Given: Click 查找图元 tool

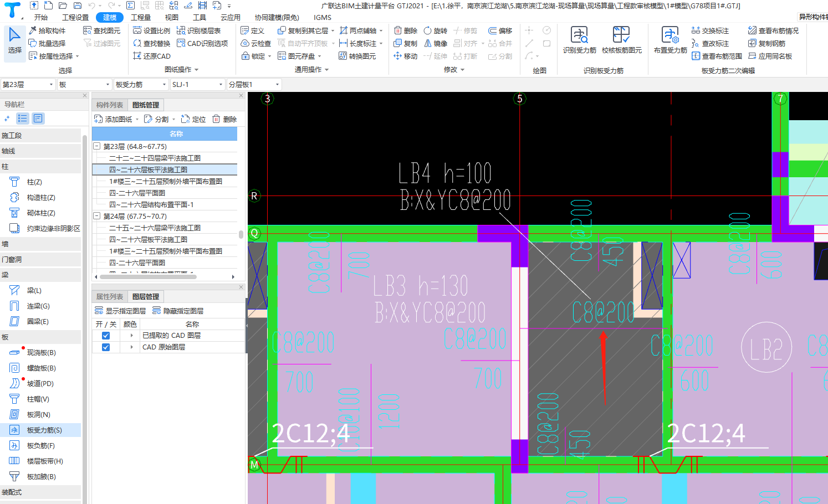Looking at the screenshot, I should (x=102, y=30).
